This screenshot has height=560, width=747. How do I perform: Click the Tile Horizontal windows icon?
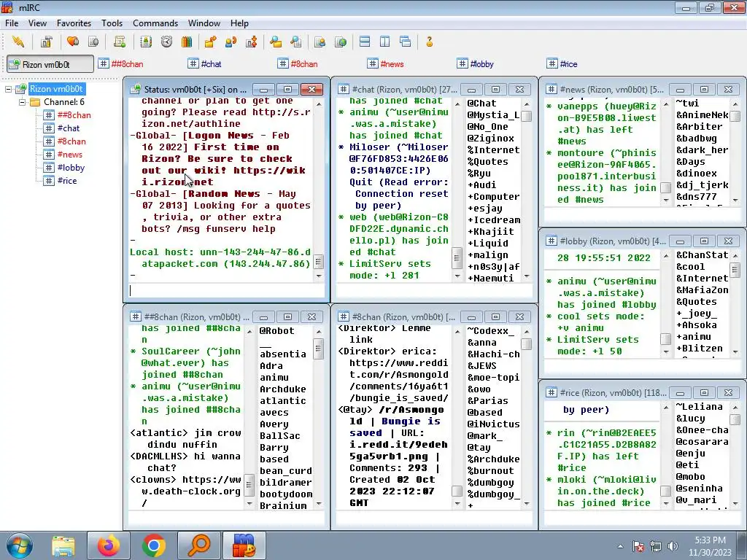365,42
